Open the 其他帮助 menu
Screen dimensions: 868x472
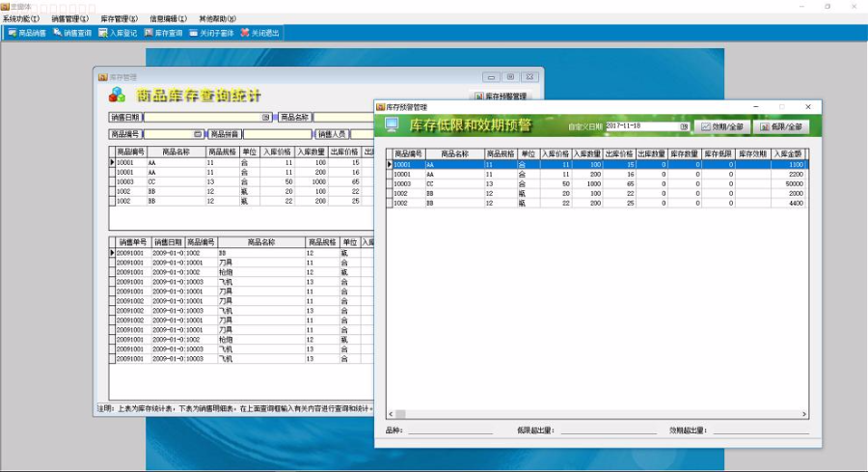217,19
